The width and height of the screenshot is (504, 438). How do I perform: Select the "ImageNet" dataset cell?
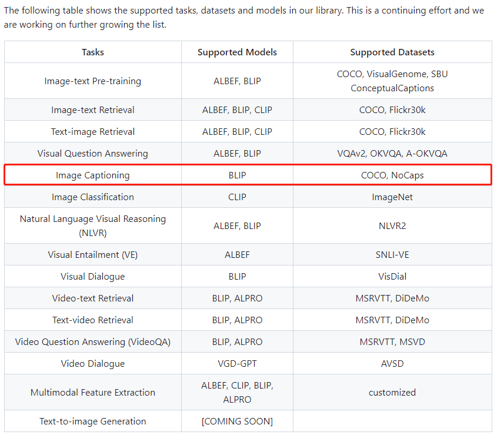coord(392,197)
